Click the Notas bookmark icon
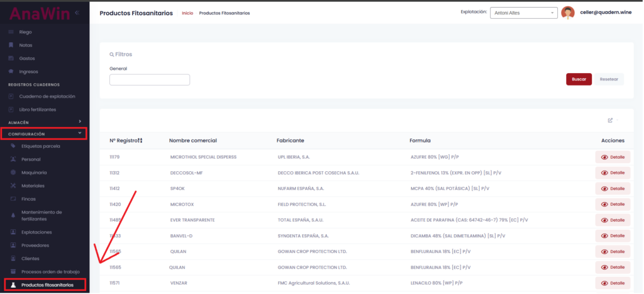644x294 pixels. click(x=11, y=45)
